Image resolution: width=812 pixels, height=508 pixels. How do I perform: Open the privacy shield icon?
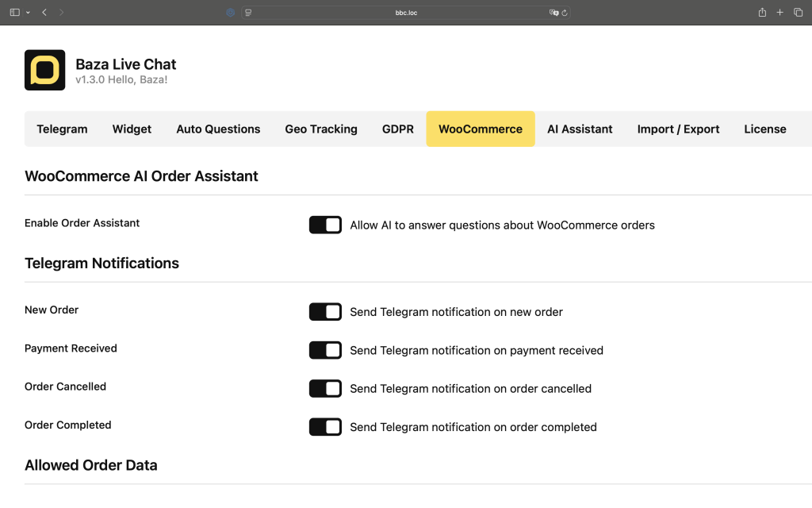point(231,13)
